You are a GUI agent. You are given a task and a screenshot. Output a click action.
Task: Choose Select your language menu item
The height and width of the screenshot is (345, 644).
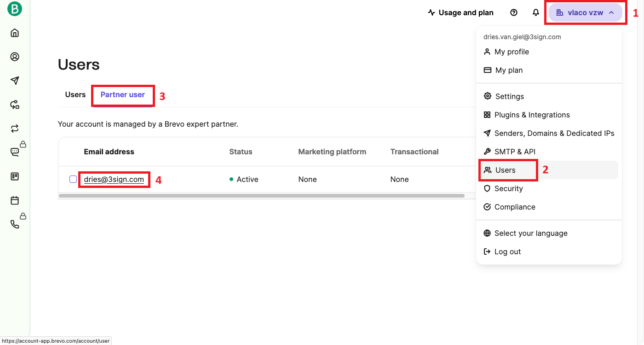tap(549, 233)
